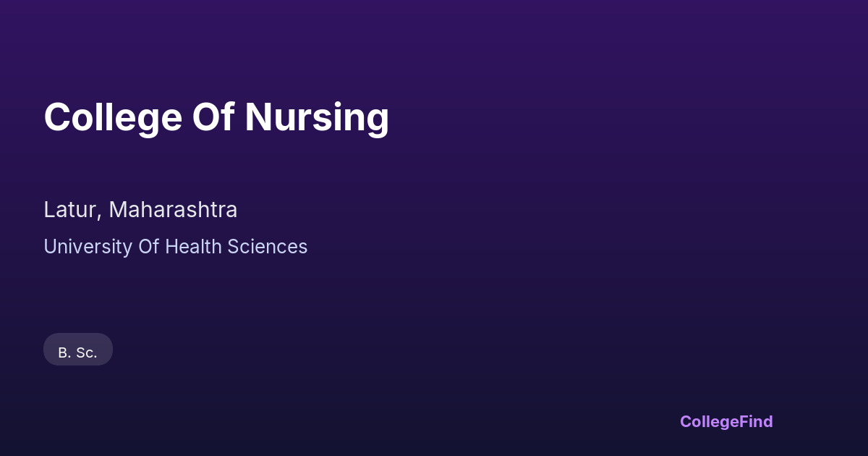Viewport: 868px width, 456px height.
Task: Click the College part of the CollegeFind logo
Action: (710, 421)
